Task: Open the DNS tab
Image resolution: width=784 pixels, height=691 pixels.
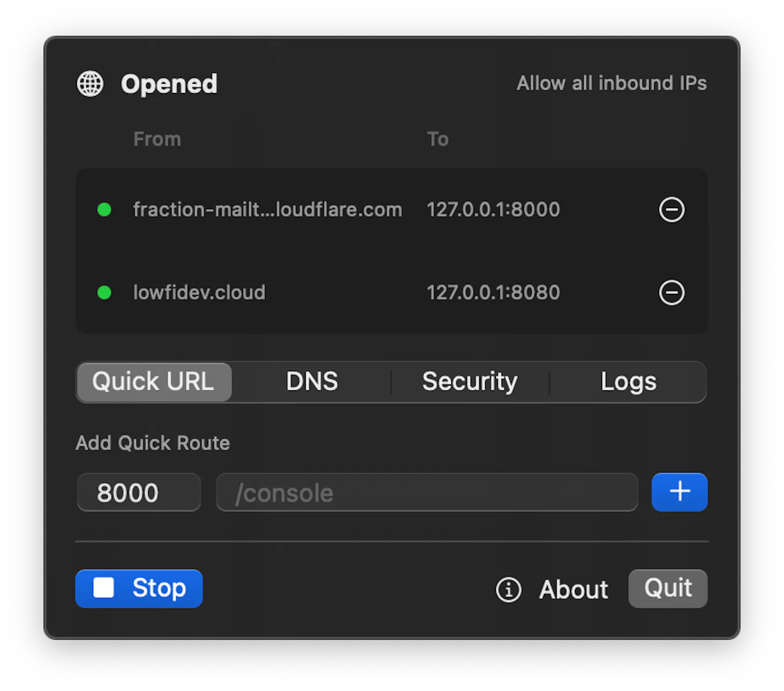Action: pos(312,382)
